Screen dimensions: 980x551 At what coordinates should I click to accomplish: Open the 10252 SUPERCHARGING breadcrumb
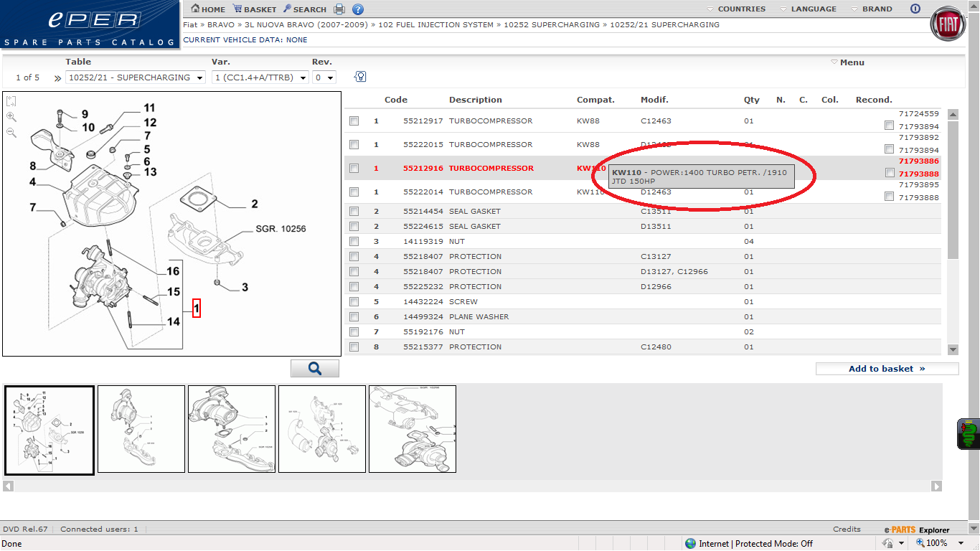click(552, 24)
